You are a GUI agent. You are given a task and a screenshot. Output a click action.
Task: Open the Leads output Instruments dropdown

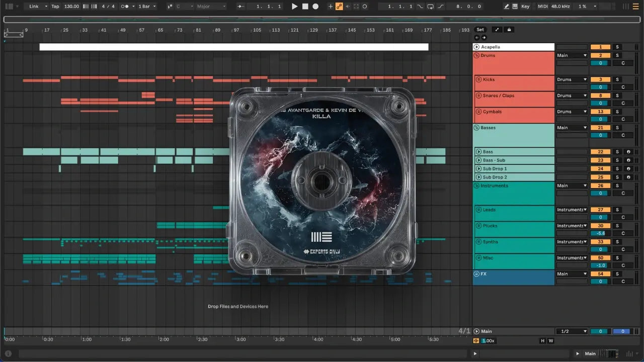click(x=572, y=210)
